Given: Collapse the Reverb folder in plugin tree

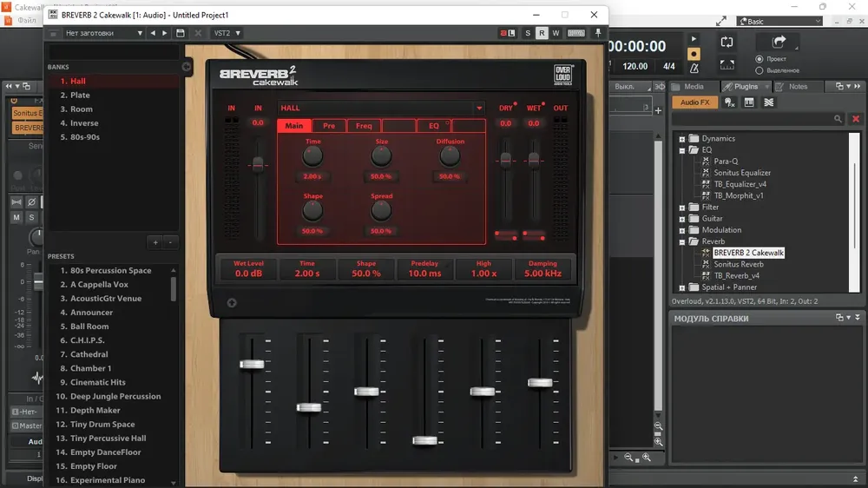Looking at the screenshot, I should 682,242.
